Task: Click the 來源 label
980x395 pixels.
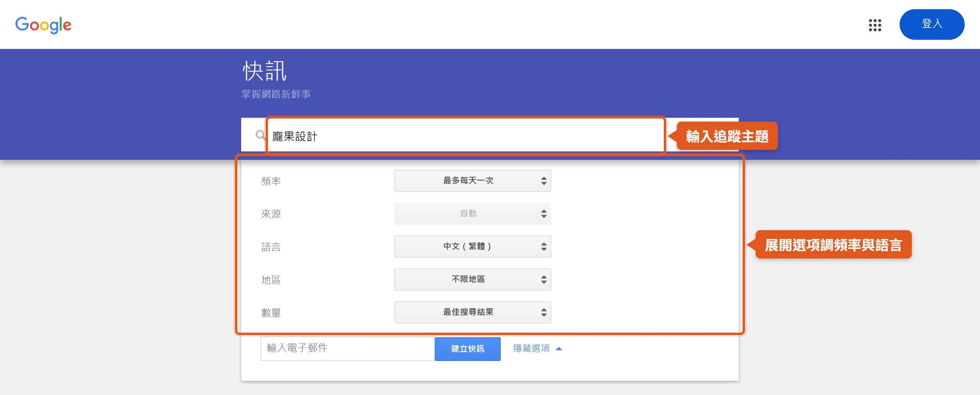Action: 271,214
